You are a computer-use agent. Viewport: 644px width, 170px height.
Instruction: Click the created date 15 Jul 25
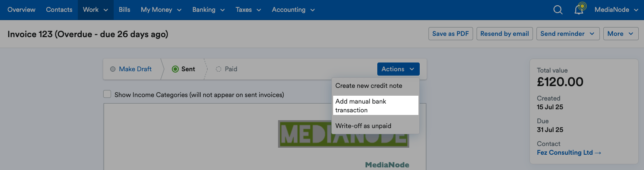pos(550,107)
